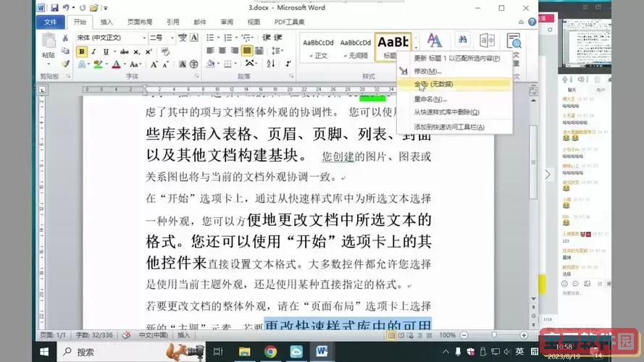Screen dimensions: 644x362
Task: Apply the red font color A
Action: click(x=116, y=64)
